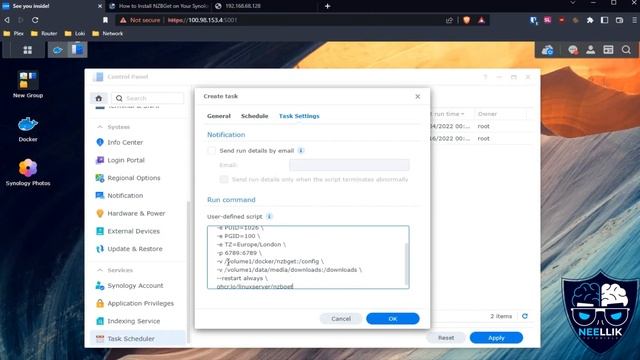Screen dimensions: 640x360
Task: Open the Plex bookmarks folder
Action: (x=13, y=33)
